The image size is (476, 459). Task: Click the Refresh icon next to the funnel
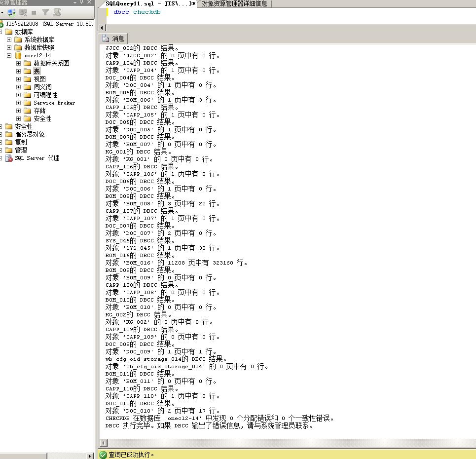click(57, 12)
